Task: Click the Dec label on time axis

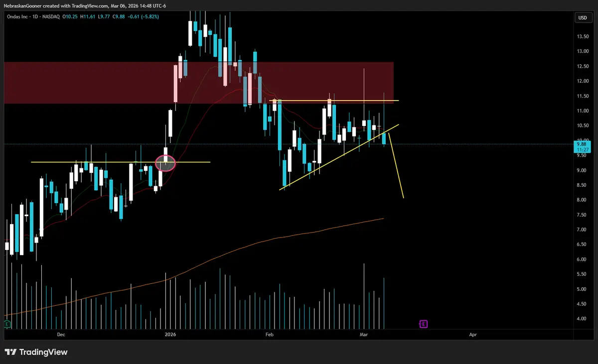Action: (x=61, y=335)
